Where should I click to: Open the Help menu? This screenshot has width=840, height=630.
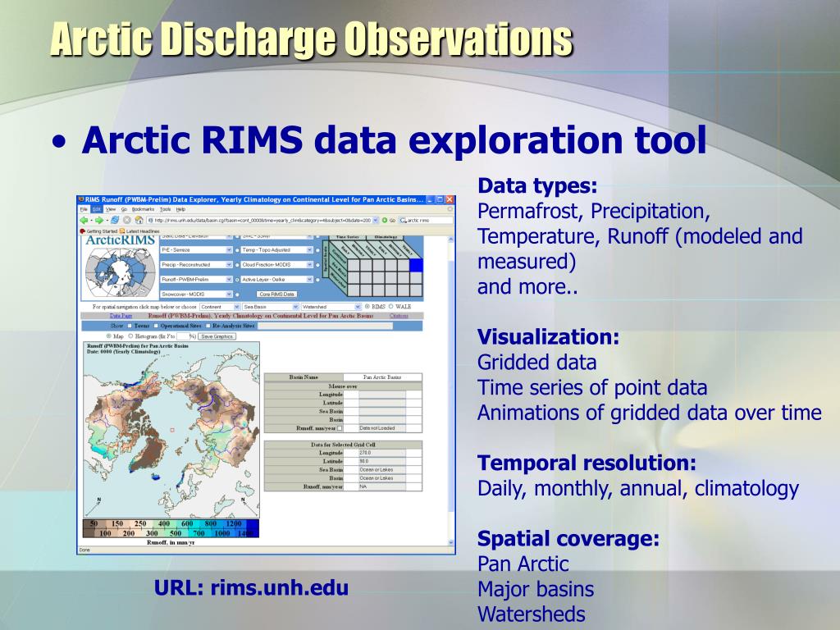click(180, 209)
